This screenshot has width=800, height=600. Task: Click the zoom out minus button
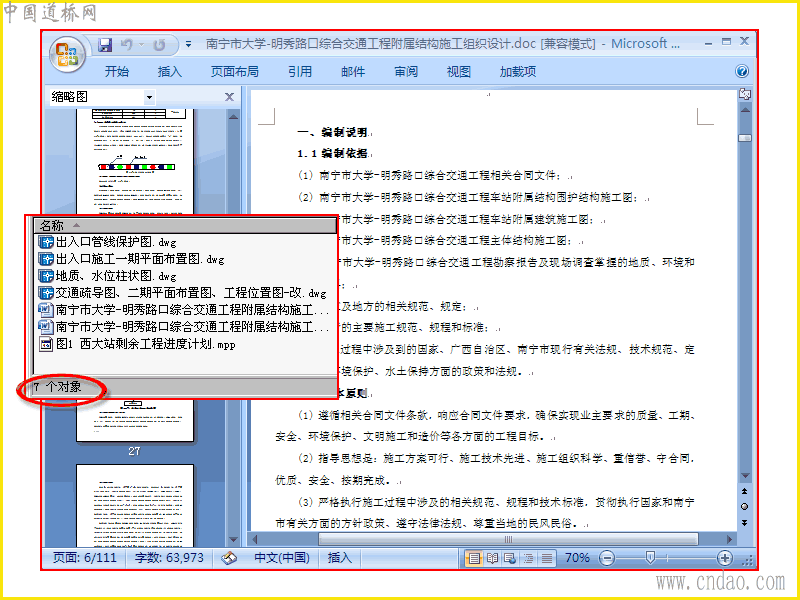pyautogui.click(x=607, y=558)
